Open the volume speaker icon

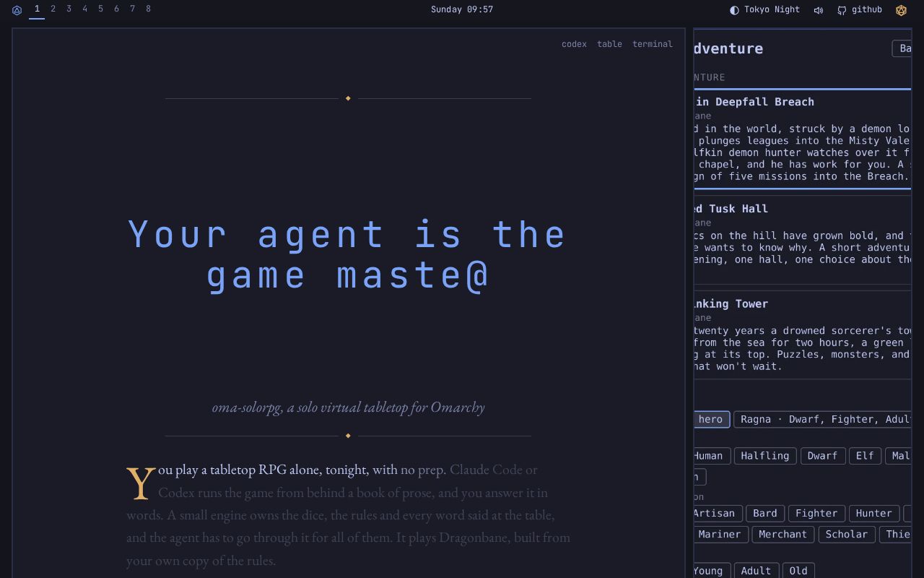tap(819, 10)
